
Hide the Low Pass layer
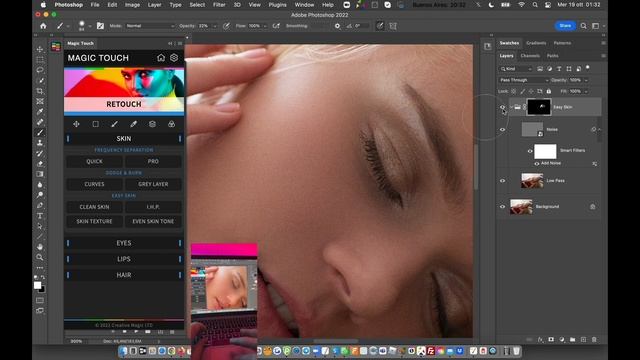point(502,180)
